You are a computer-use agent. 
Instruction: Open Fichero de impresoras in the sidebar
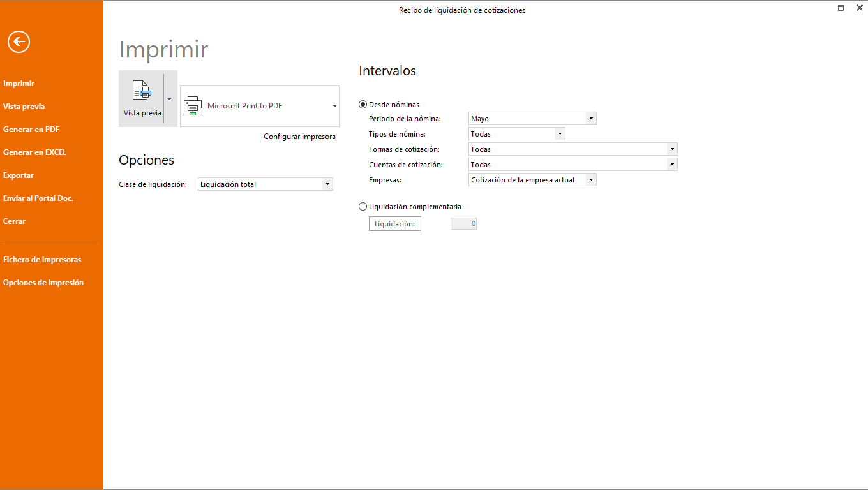pos(42,260)
